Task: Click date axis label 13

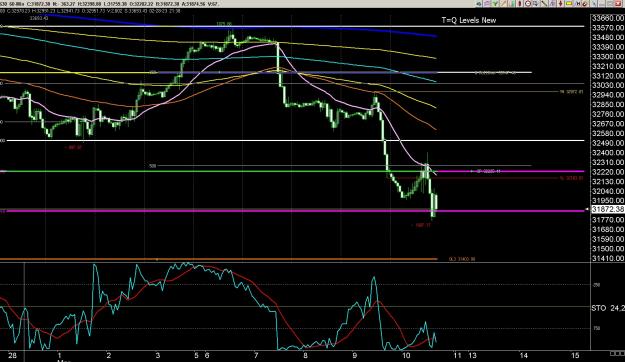Action: click(472, 355)
